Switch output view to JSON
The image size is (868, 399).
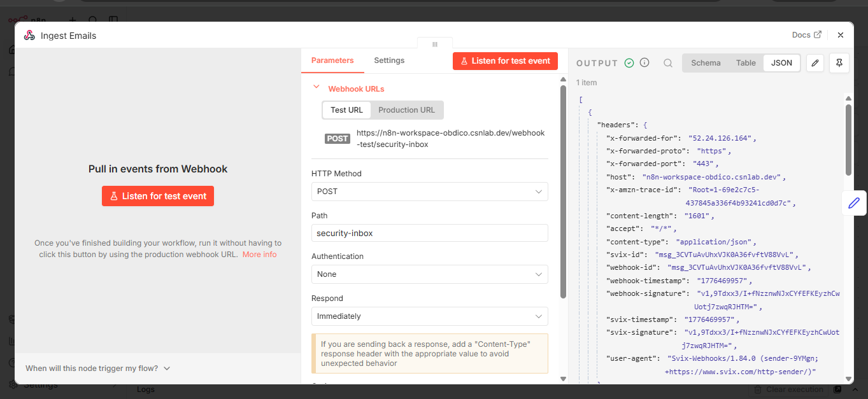(782, 63)
